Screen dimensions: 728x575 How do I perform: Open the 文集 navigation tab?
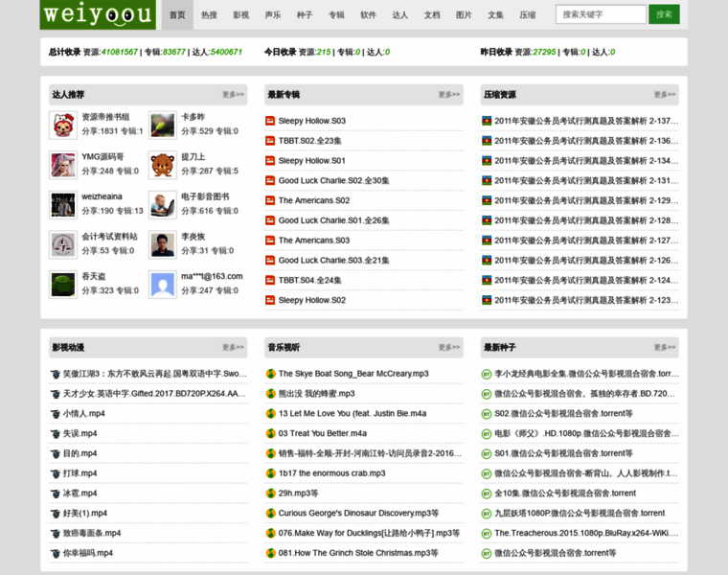(x=495, y=15)
